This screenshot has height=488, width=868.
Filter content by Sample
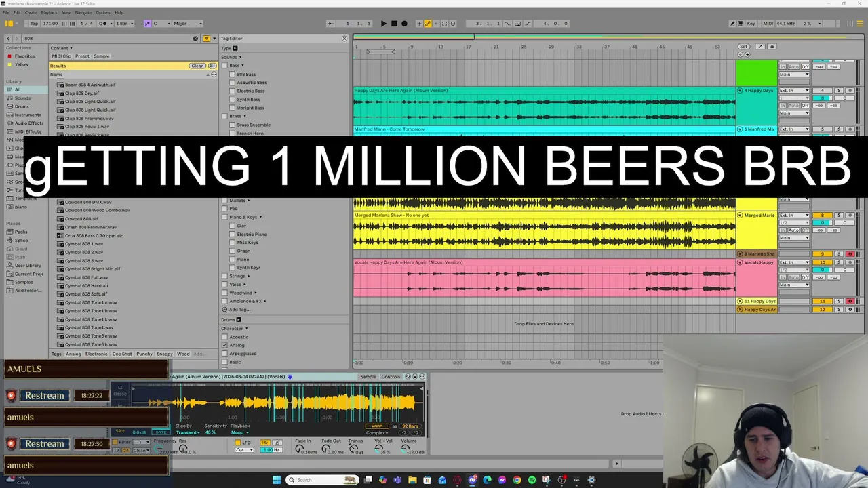pos(102,56)
